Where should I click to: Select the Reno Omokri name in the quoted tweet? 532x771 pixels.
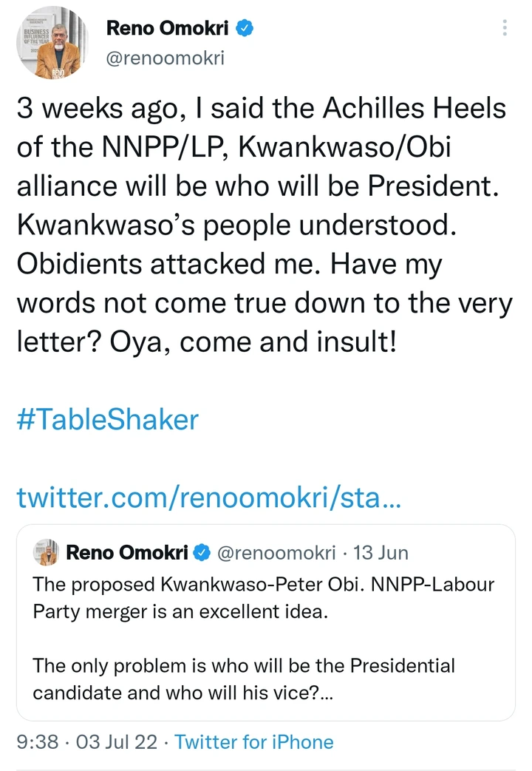click(128, 552)
